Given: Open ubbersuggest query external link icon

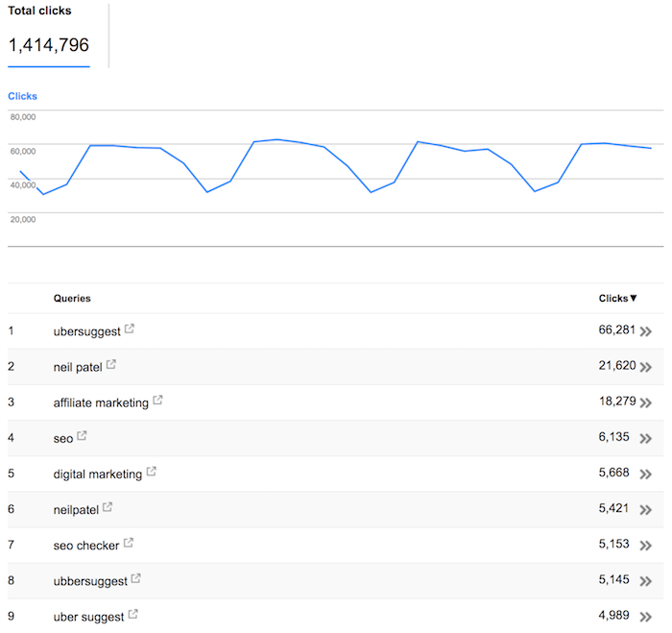Looking at the screenshot, I should (x=136, y=578).
